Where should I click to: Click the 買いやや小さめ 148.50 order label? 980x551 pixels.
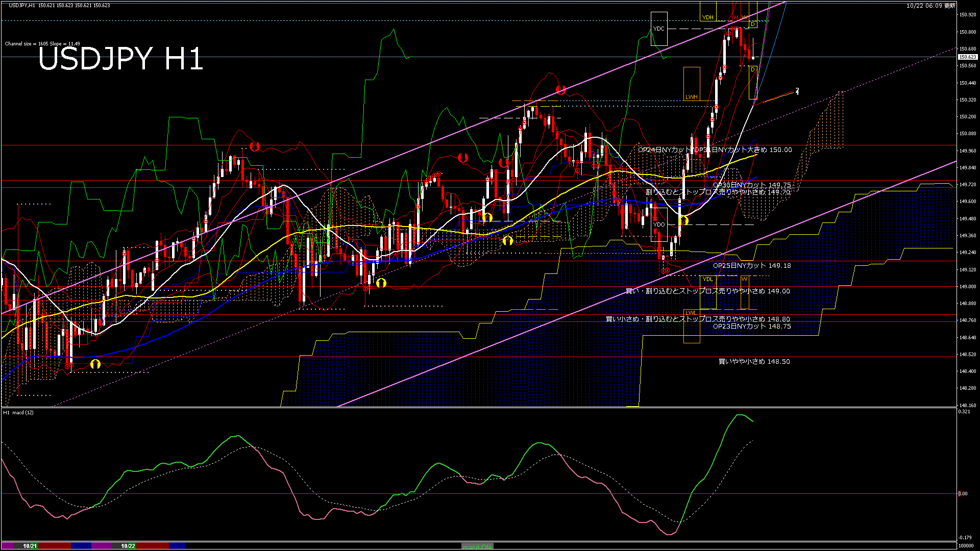pos(754,361)
